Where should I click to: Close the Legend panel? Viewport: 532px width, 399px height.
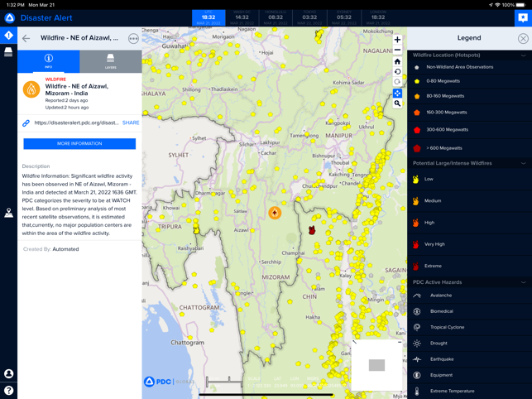[523, 38]
